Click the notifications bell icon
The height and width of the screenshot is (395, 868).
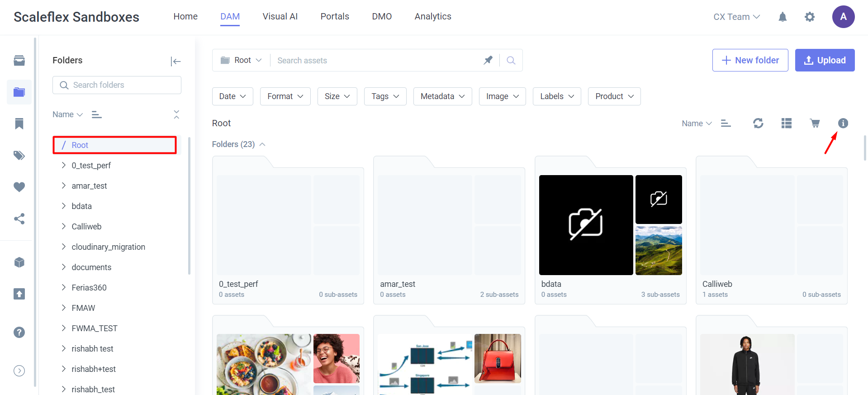783,17
